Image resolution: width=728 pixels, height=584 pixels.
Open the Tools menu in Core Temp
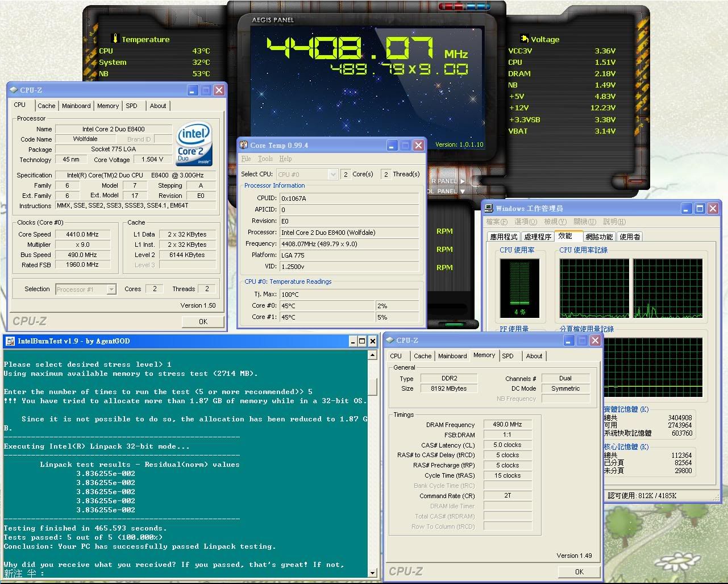point(265,159)
